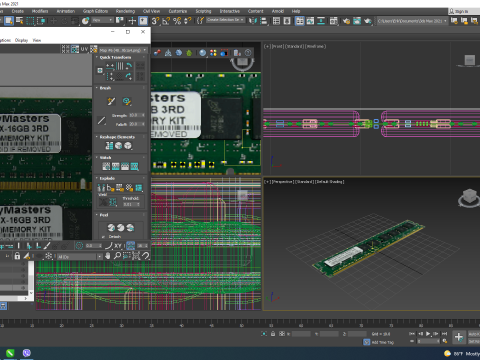Viewport: 480px width, 360px height.
Task: Click the Mirror tool icon
Action: 253,21
